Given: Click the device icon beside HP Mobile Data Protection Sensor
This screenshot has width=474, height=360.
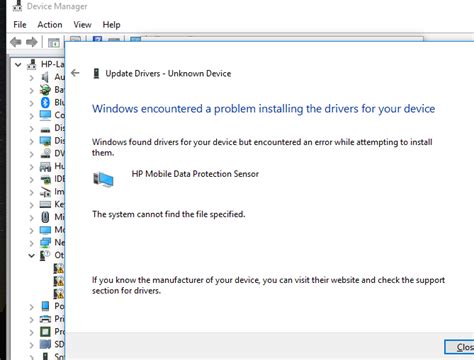Looking at the screenshot, I should 103,179.
